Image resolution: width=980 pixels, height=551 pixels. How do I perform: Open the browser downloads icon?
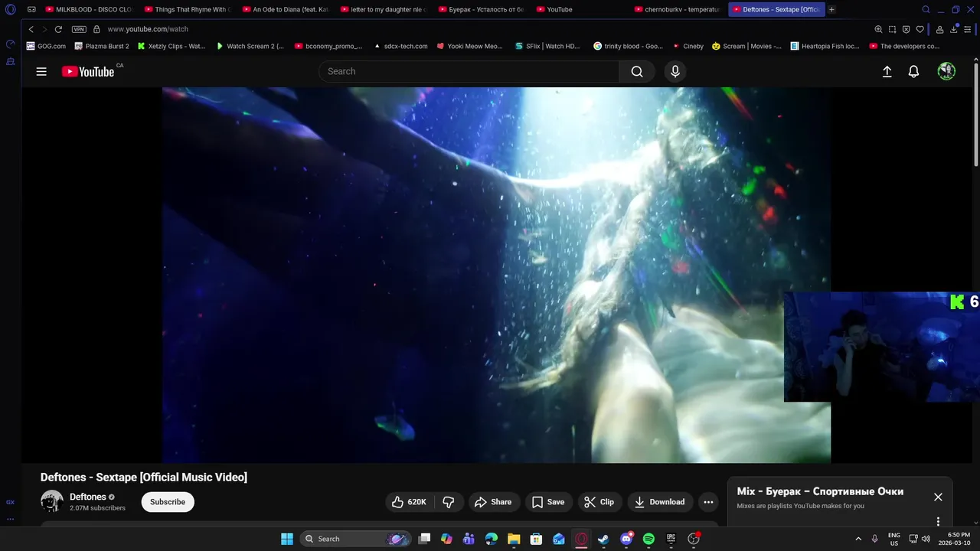pyautogui.click(x=954, y=29)
